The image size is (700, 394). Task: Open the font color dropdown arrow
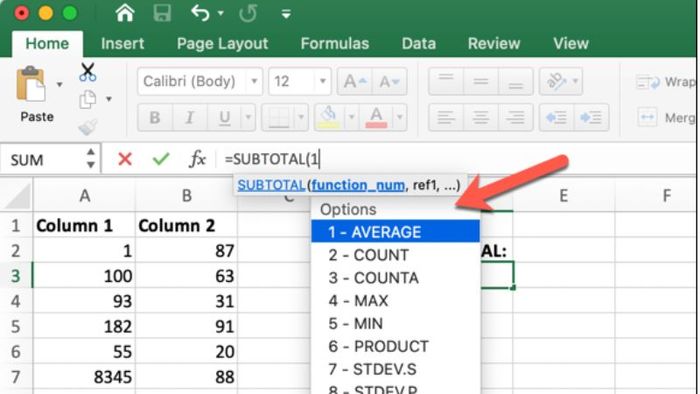point(400,117)
